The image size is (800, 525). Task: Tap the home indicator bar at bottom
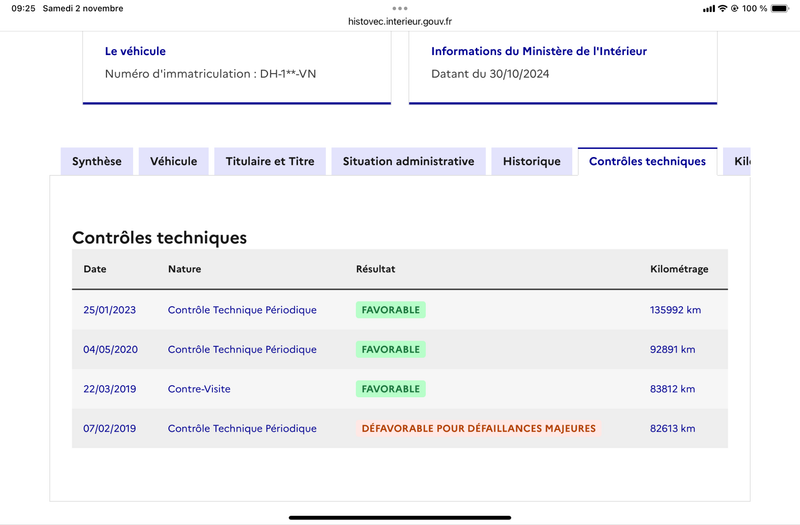tap(400, 517)
